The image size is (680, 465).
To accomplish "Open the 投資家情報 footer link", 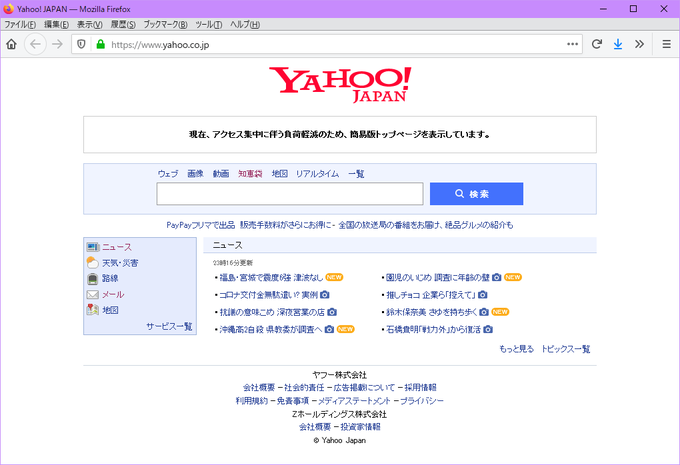I will tap(360, 427).
